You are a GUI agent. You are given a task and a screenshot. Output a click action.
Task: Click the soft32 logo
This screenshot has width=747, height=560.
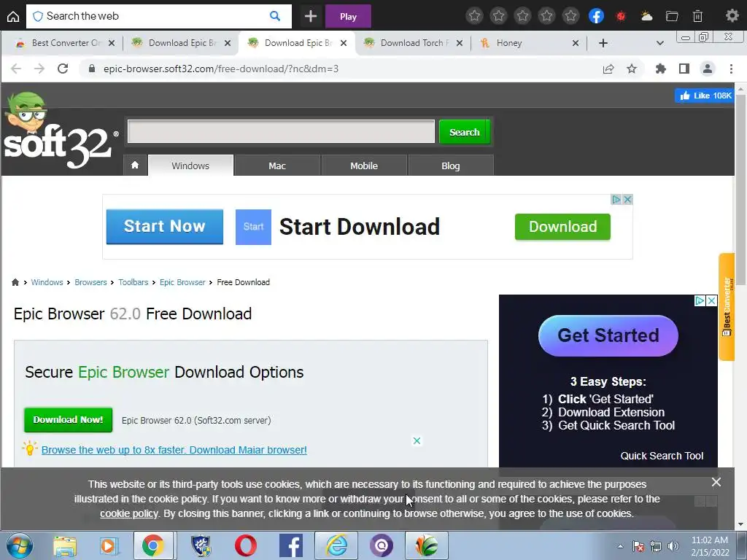60,131
